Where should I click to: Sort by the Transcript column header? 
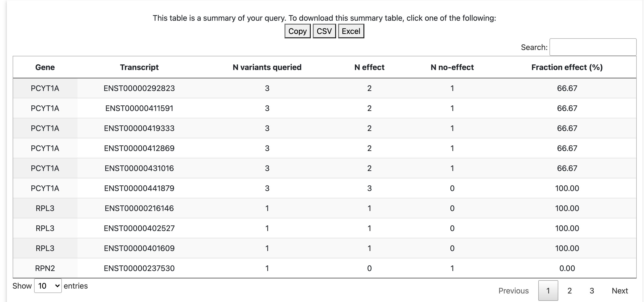139,67
